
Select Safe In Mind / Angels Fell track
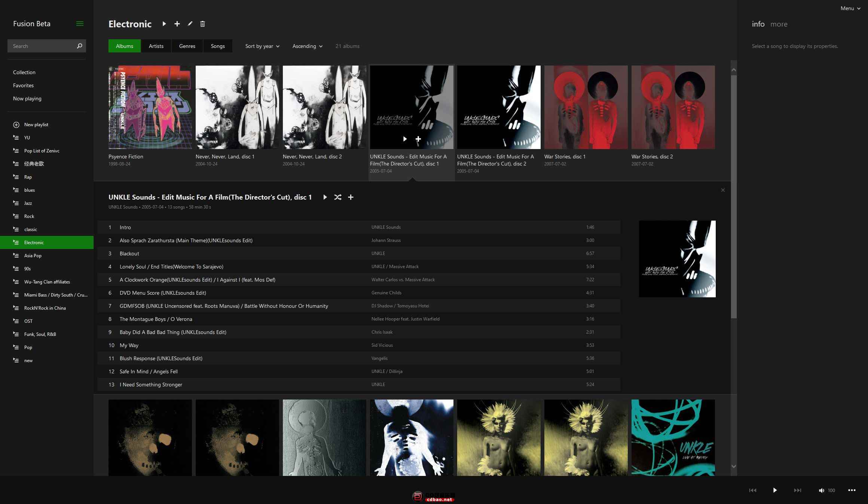click(x=359, y=371)
